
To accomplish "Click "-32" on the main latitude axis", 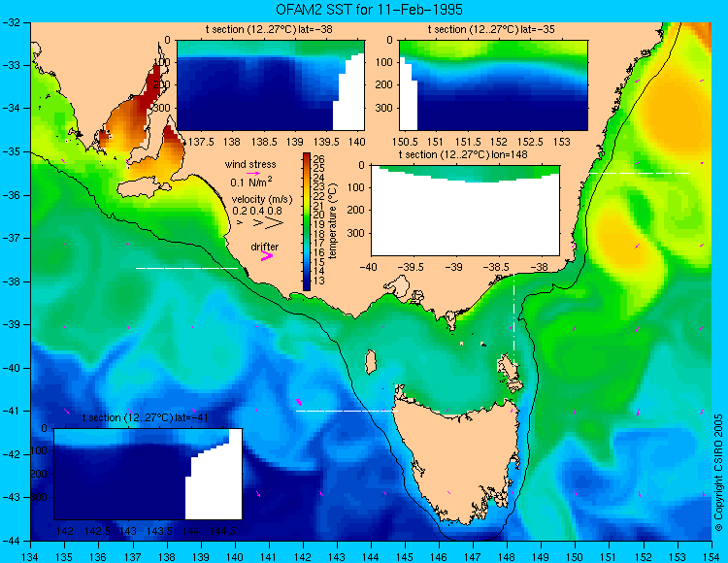I will click(x=11, y=22).
